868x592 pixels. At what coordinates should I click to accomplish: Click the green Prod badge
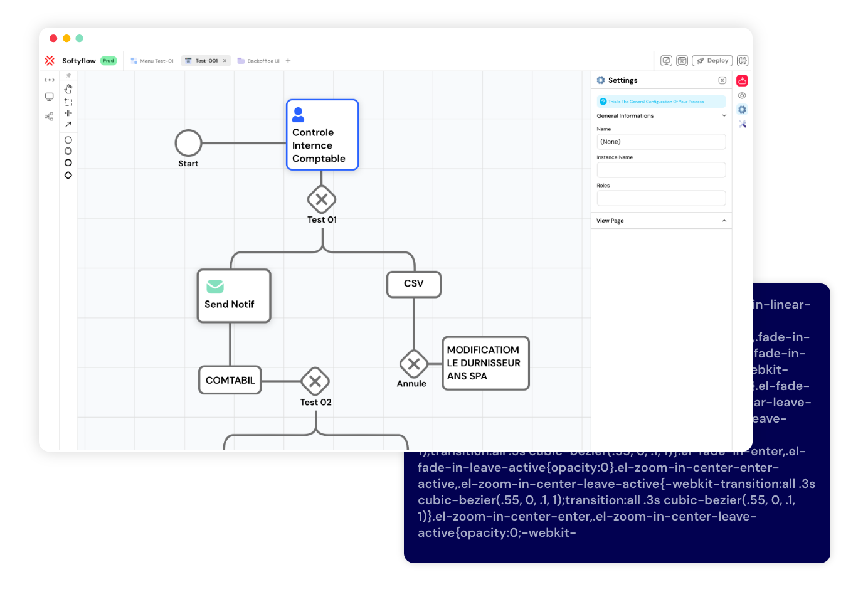click(109, 61)
